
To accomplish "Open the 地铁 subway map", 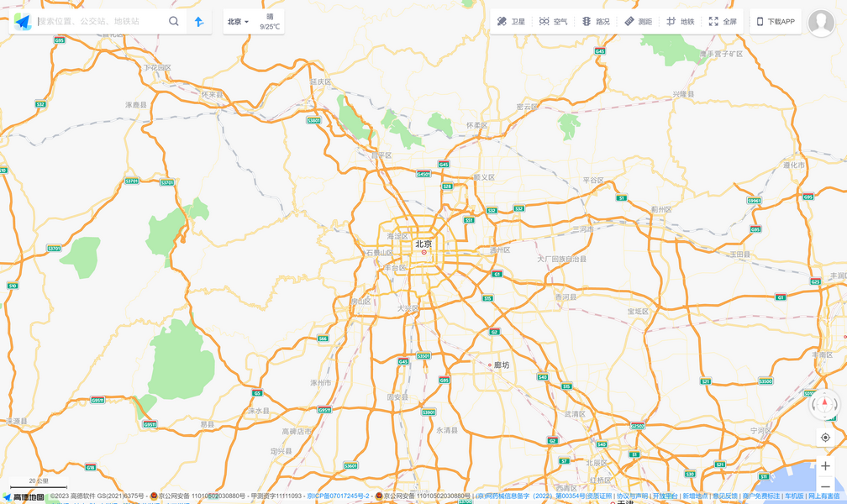I will coord(680,22).
